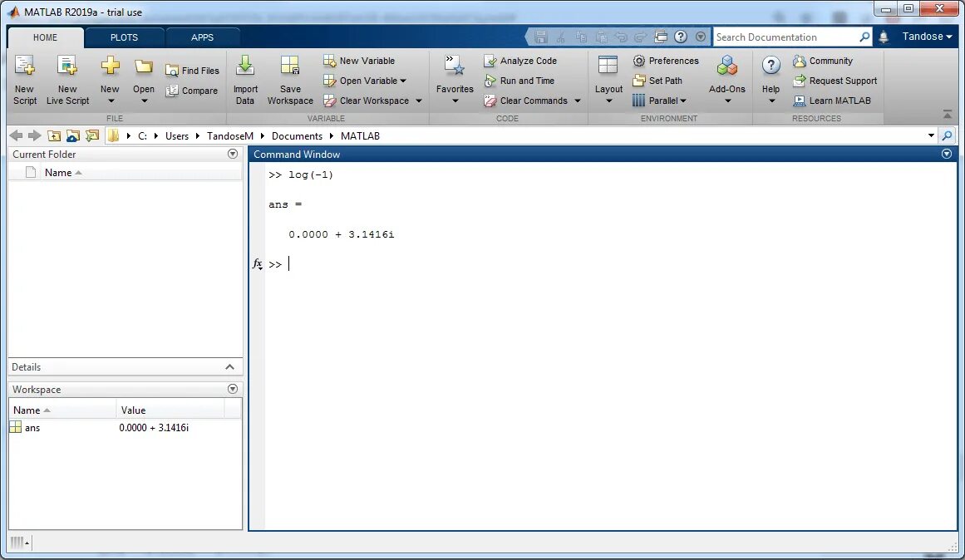Select Documents in the folder path
Screen dimensions: 965x560
pyautogui.click(x=297, y=136)
